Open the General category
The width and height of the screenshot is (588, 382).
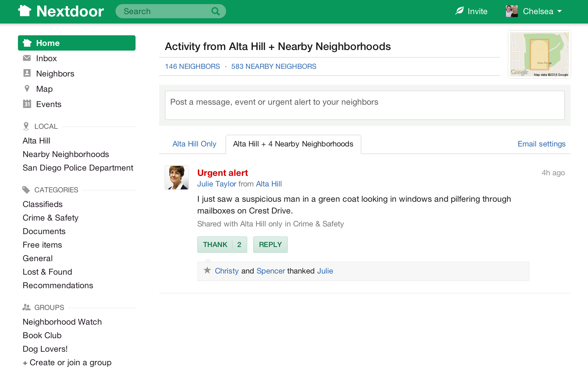(38, 258)
